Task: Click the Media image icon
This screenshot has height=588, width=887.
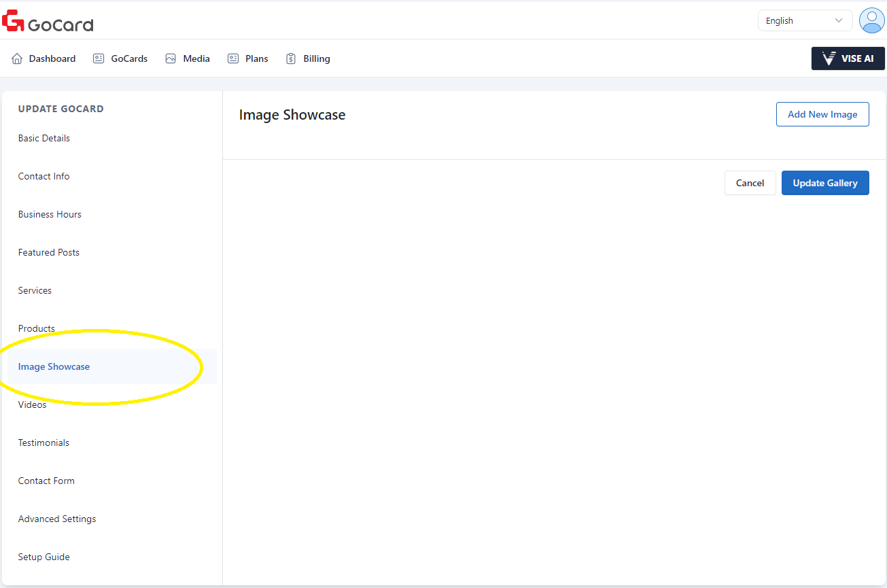Action: 171,59
